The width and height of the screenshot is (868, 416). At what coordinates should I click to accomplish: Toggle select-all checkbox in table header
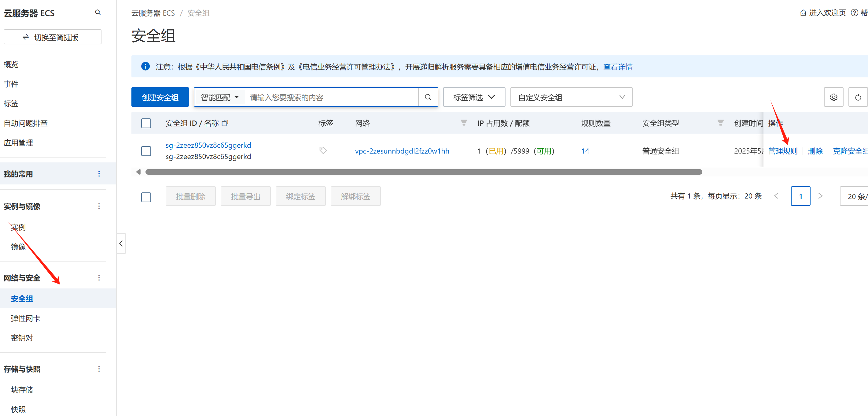[x=146, y=123]
